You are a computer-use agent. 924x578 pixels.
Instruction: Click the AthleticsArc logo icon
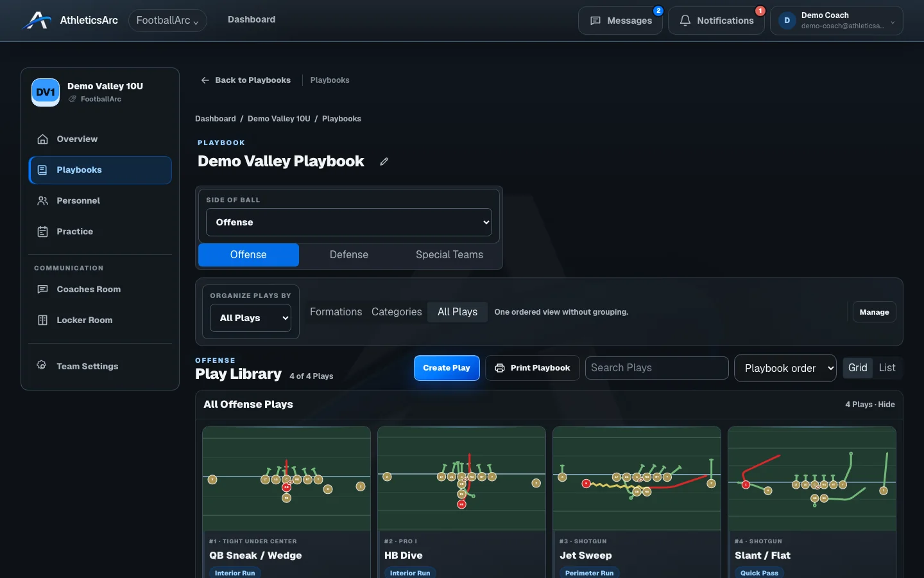tap(37, 21)
